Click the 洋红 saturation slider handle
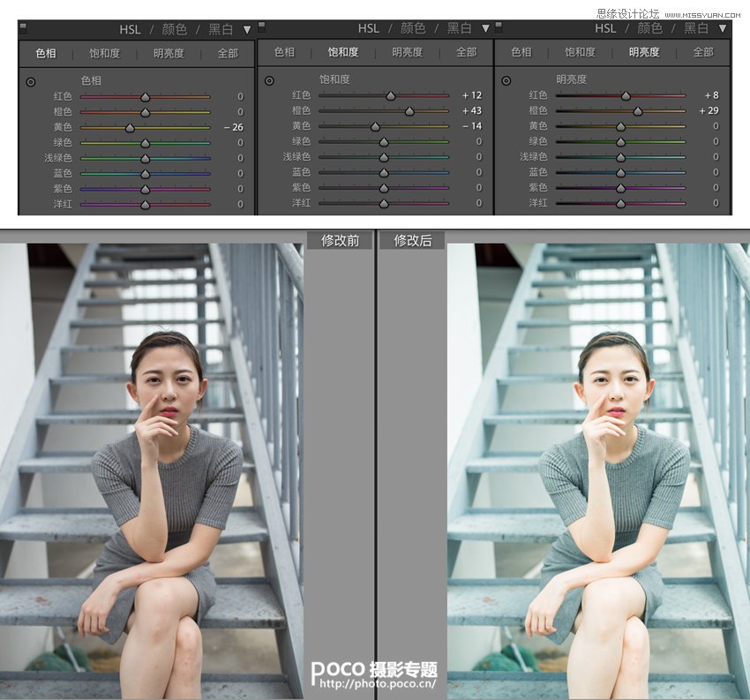The width and height of the screenshot is (750, 700). [x=384, y=204]
